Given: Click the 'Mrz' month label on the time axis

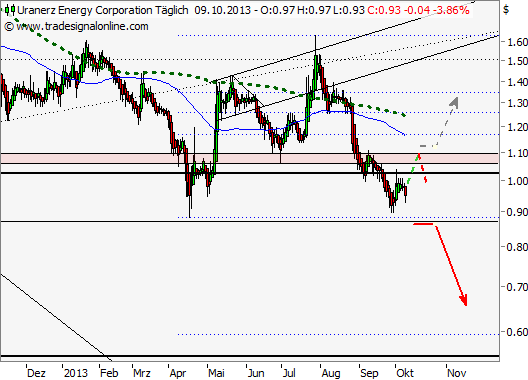Looking at the screenshot, I should (142, 373).
